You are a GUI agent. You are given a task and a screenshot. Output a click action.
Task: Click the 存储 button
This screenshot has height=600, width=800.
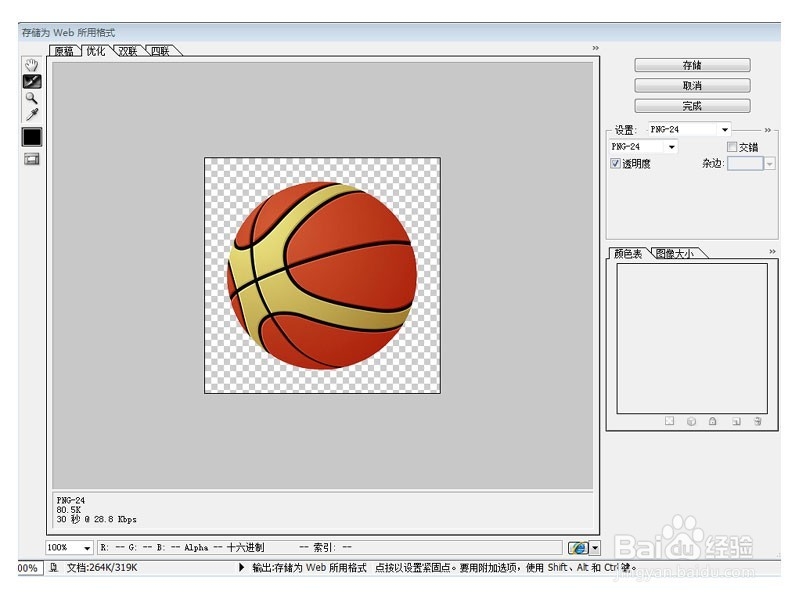tap(692, 65)
